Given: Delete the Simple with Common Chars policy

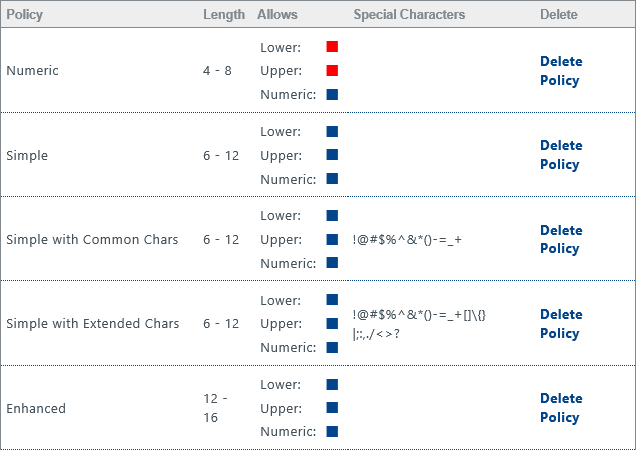Looking at the screenshot, I should 560,239.
